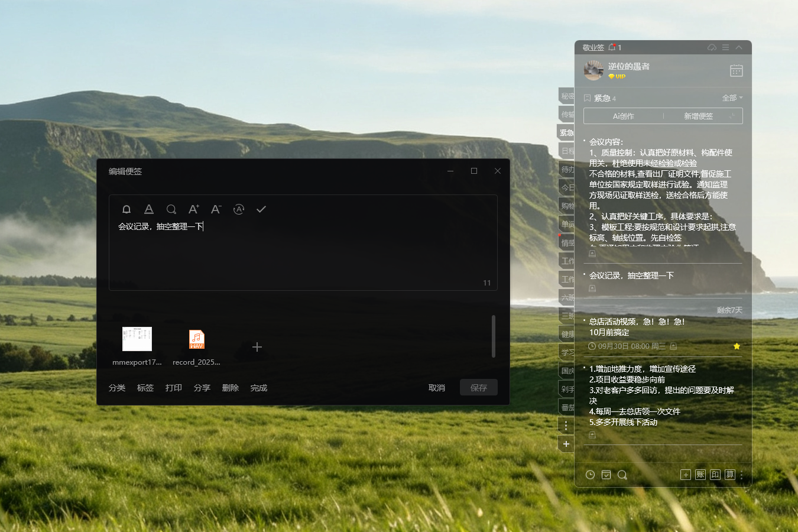Click 分享 in the editor footer

202,388
